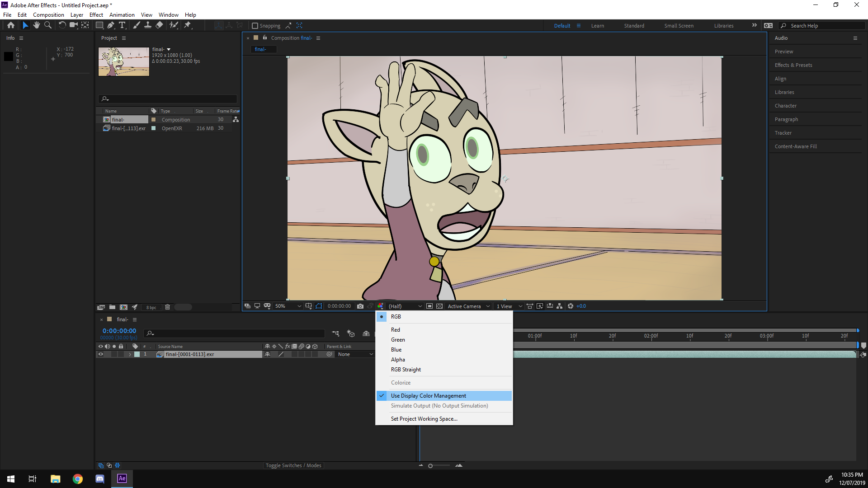Select the Roto Brush tool

coord(174,25)
